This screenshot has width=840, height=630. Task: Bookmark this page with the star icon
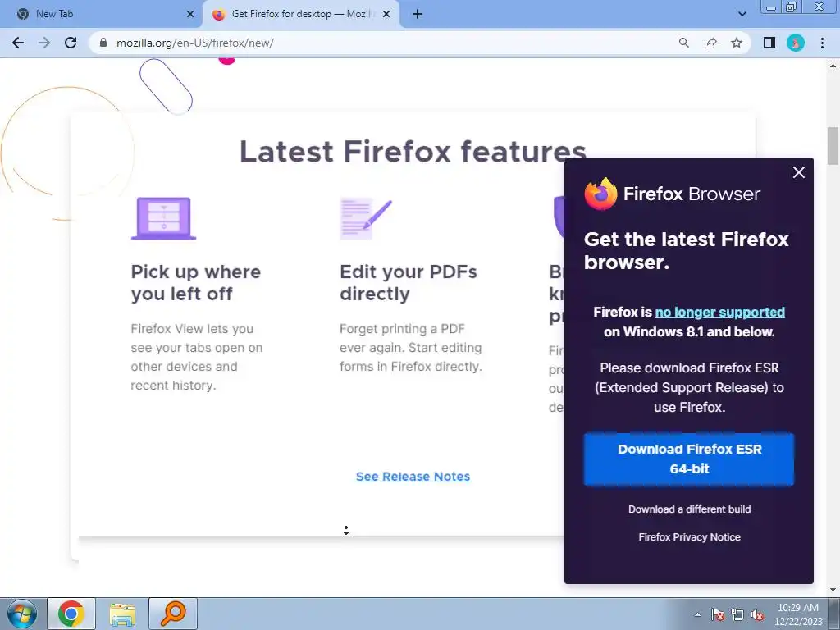[x=737, y=43]
